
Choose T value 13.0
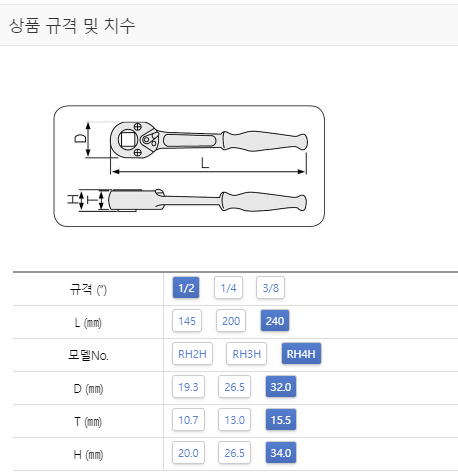(234, 420)
